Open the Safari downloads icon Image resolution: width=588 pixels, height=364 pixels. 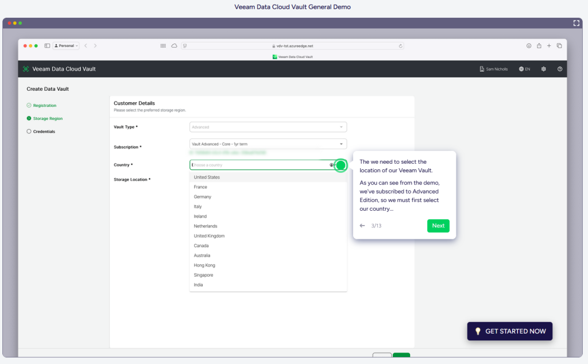(529, 46)
